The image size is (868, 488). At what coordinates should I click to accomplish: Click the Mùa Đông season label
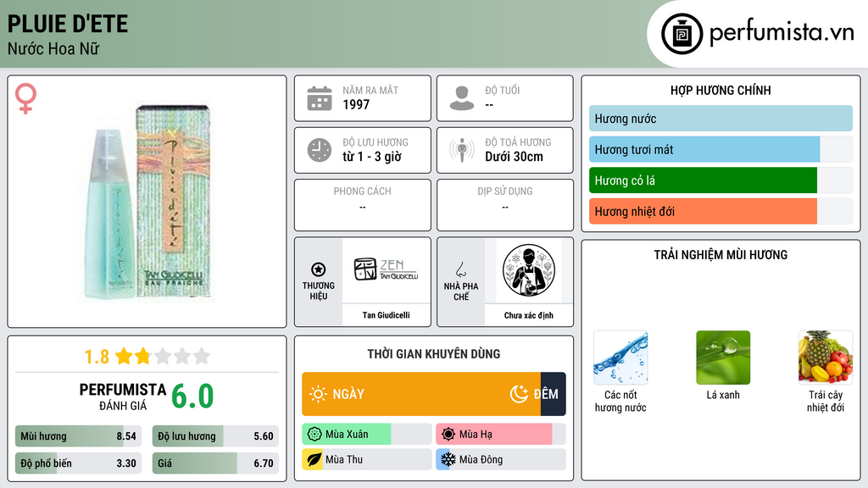481,460
